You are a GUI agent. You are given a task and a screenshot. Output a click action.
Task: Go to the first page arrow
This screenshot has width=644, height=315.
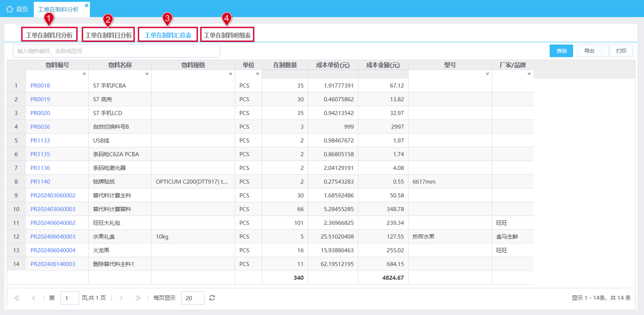point(17,298)
